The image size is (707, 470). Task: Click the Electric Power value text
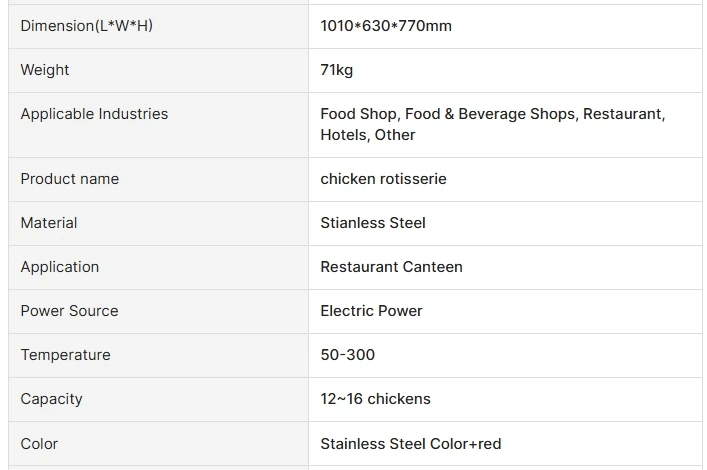point(371,311)
